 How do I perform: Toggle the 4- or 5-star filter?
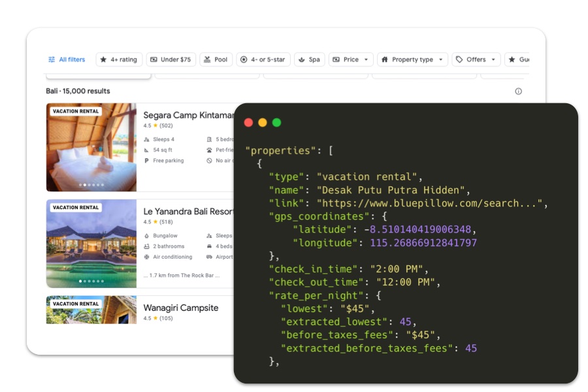coord(263,59)
